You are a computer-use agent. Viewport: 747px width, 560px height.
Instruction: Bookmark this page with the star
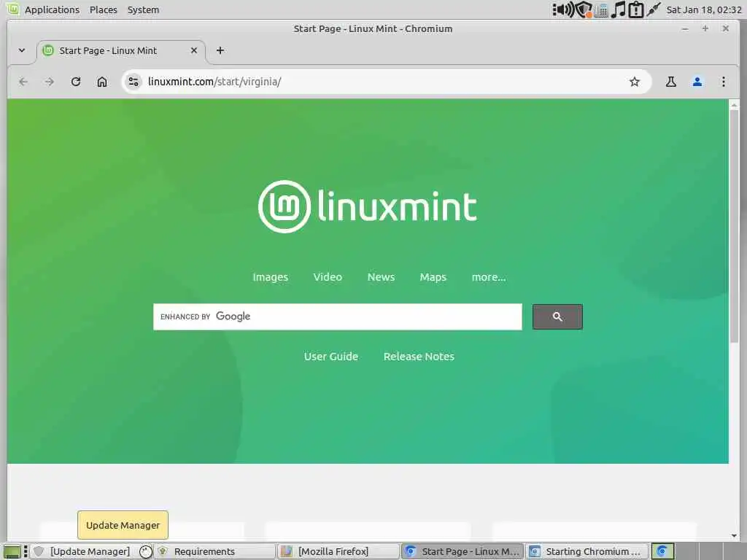634,82
